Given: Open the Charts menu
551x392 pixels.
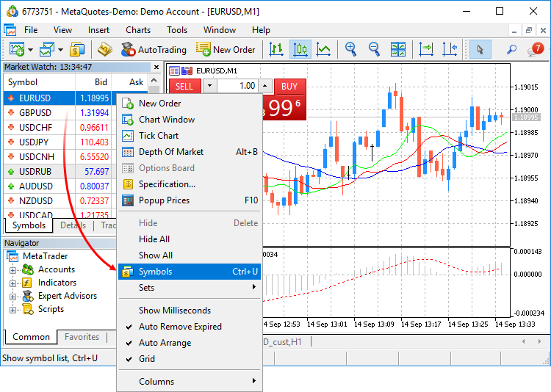Looking at the screenshot, I should point(138,30).
